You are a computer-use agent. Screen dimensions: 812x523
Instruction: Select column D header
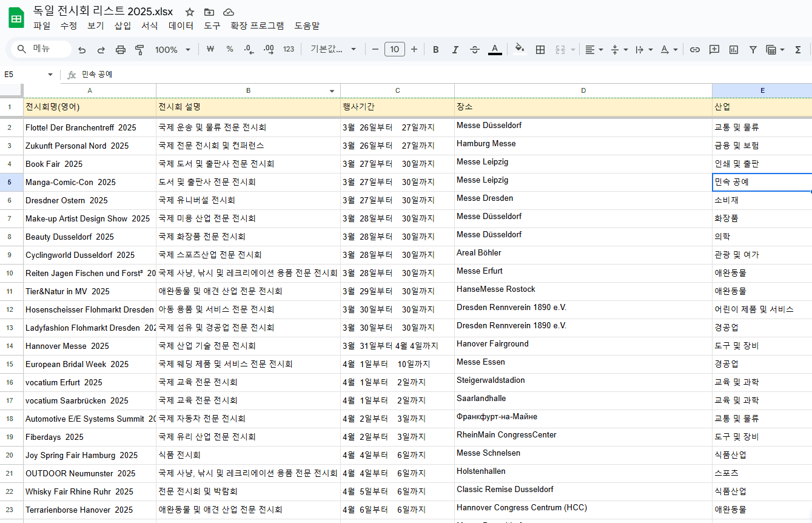click(x=583, y=91)
